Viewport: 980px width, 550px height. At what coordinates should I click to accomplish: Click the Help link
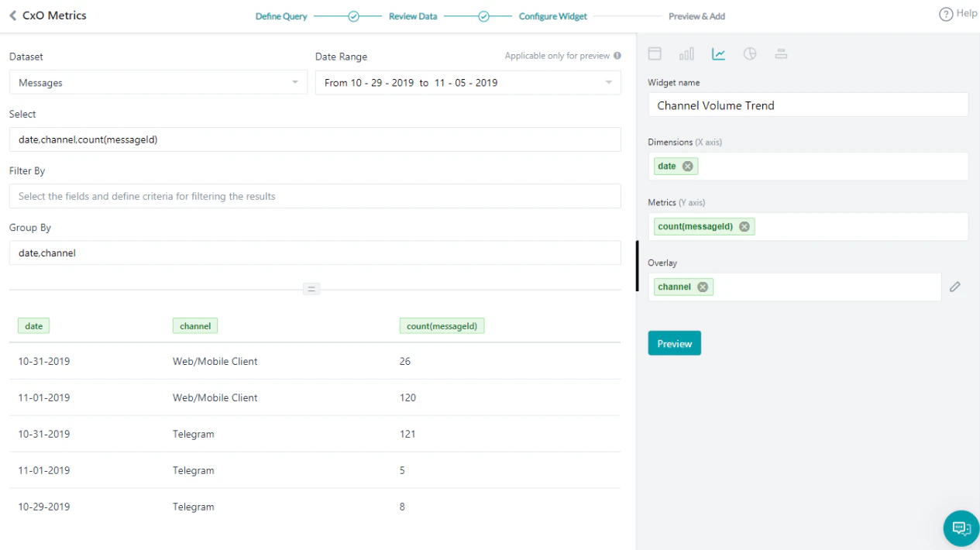[966, 13]
